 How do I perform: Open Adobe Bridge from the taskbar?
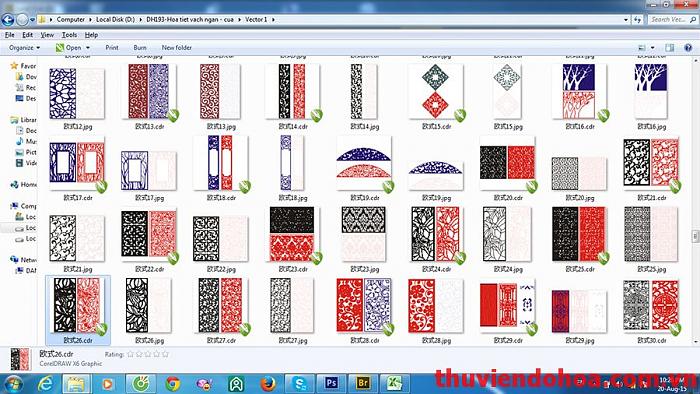[362, 383]
